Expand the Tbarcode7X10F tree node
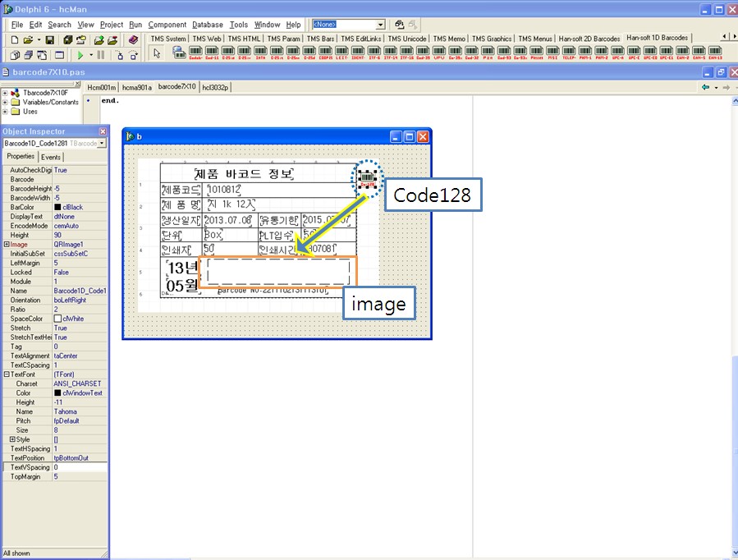The height and width of the screenshot is (560, 738). coord(6,93)
